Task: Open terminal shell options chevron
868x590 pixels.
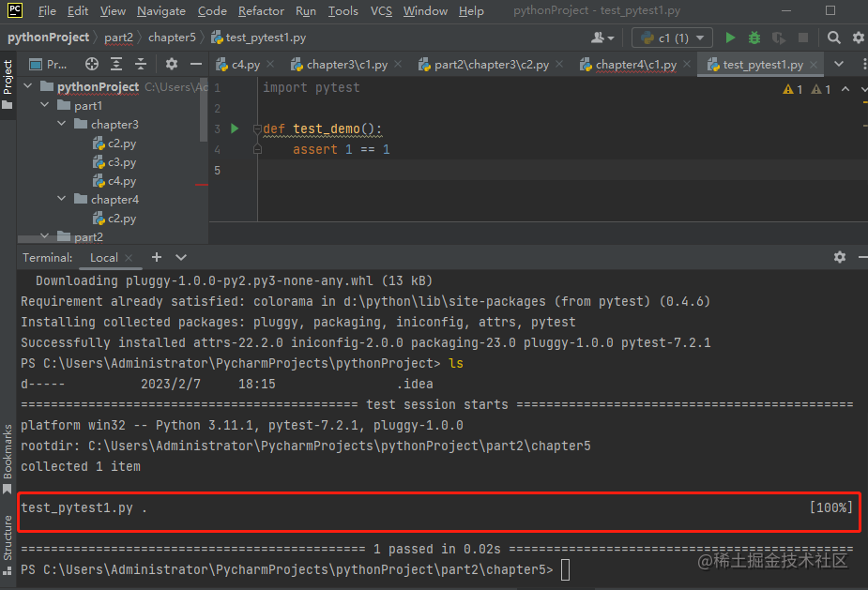Action: pos(181,257)
